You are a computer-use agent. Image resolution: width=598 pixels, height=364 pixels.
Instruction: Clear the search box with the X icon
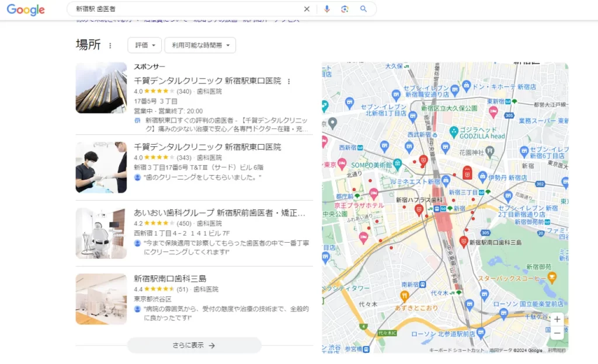click(x=307, y=9)
